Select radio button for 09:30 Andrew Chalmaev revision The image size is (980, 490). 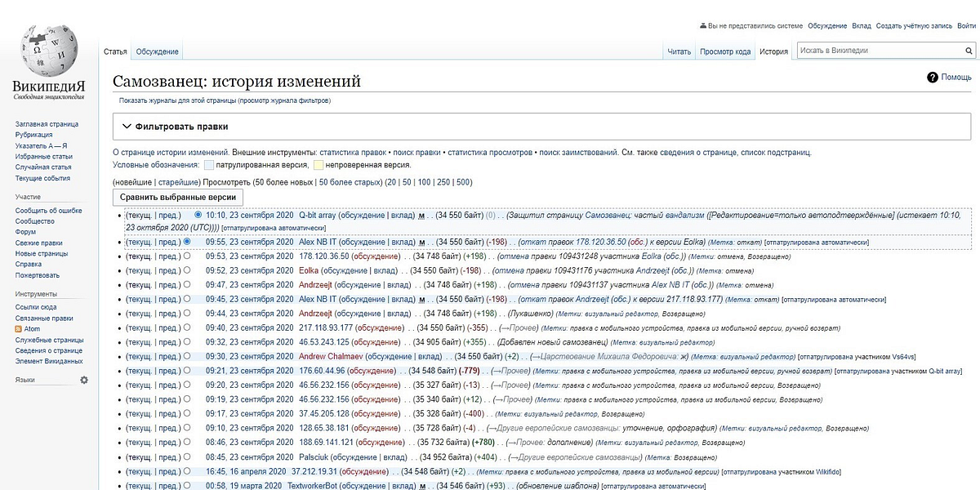click(x=187, y=356)
